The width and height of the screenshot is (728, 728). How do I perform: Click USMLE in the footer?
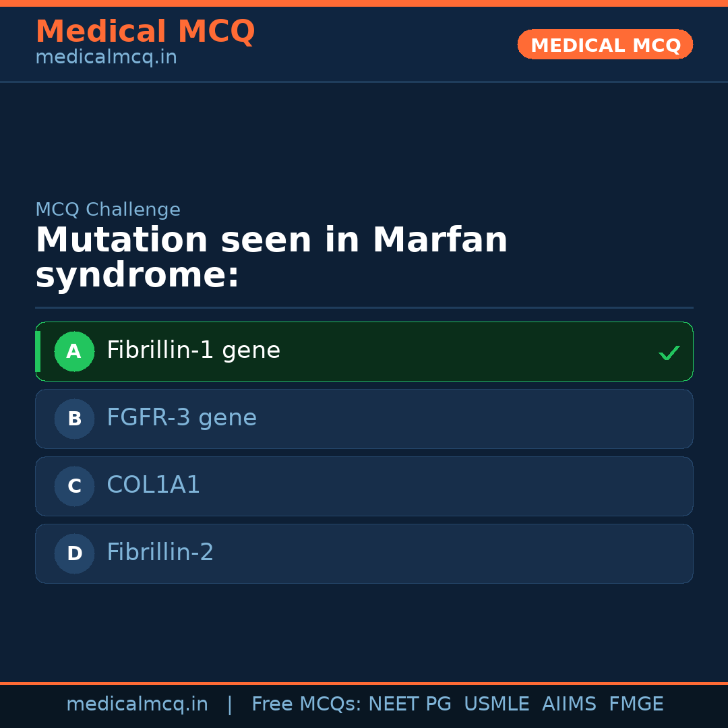click(x=496, y=704)
